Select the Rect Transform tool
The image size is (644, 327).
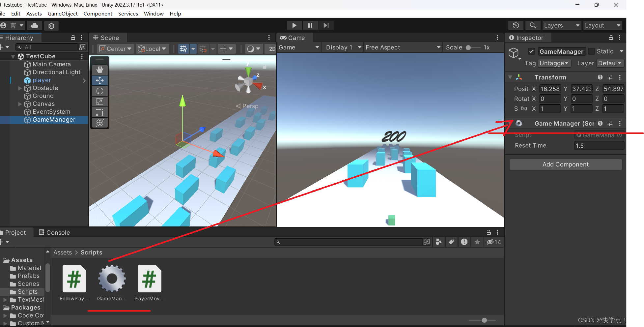100,112
